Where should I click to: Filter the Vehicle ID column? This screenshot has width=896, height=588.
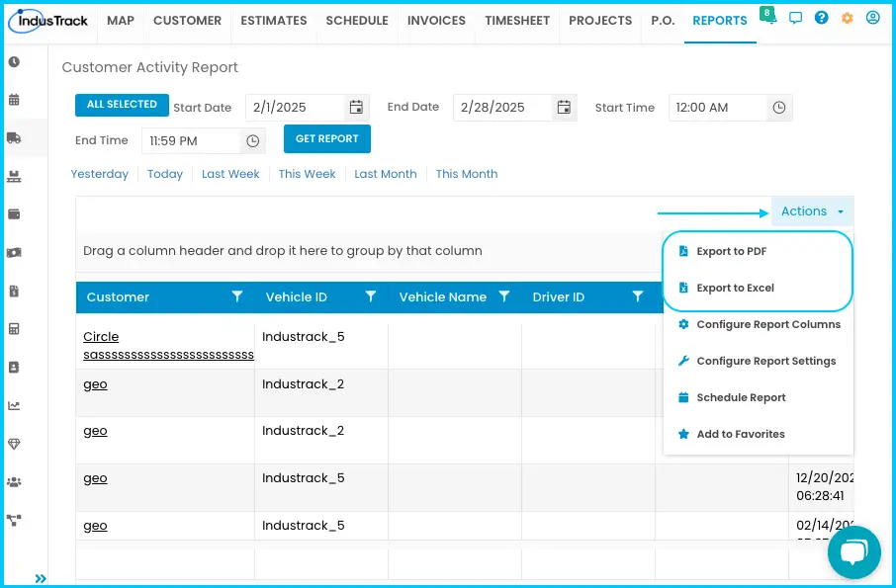coord(371,296)
